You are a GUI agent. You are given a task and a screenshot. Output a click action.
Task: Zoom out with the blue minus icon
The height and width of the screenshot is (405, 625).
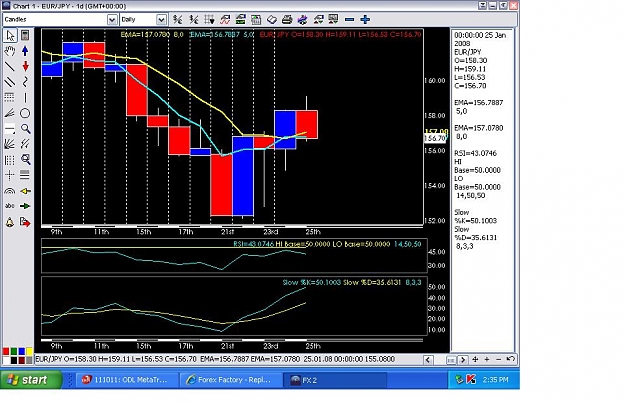pos(349,19)
